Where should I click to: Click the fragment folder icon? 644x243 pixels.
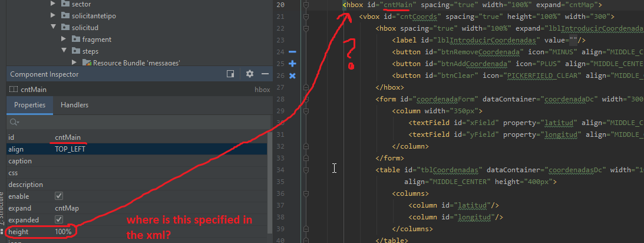click(75, 40)
